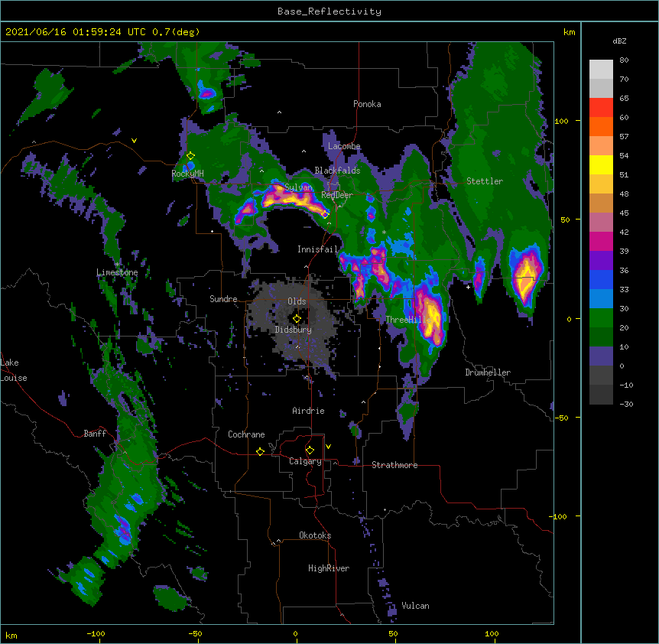Click the gray ground clutter around Olds radar
The image size is (659, 644).
click(294, 320)
